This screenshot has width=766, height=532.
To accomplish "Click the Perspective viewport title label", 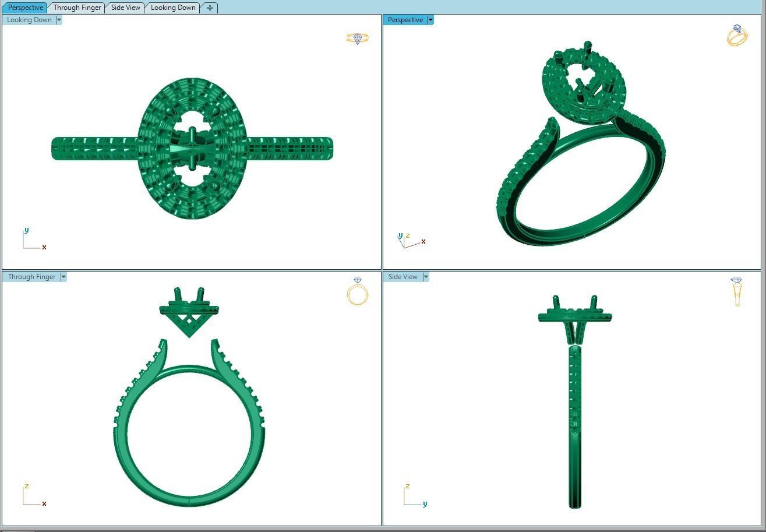I will click(x=405, y=20).
